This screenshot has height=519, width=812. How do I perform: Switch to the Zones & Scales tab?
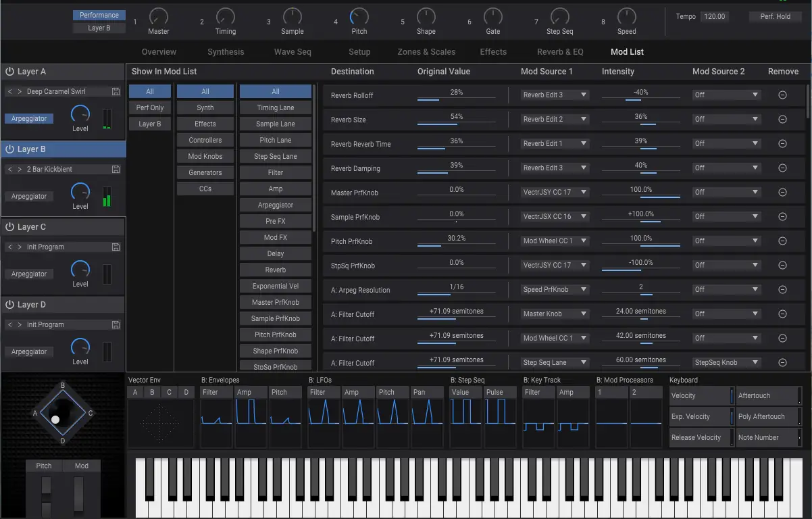coord(426,51)
